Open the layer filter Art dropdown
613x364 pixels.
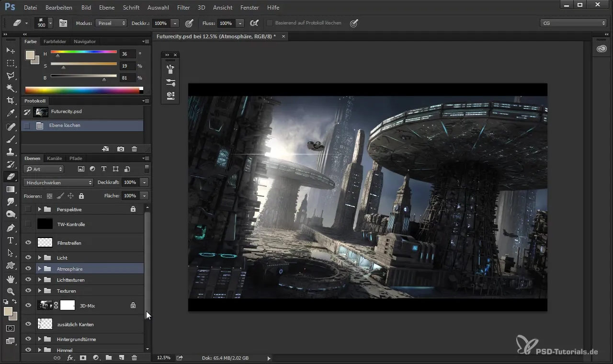[x=44, y=169]
